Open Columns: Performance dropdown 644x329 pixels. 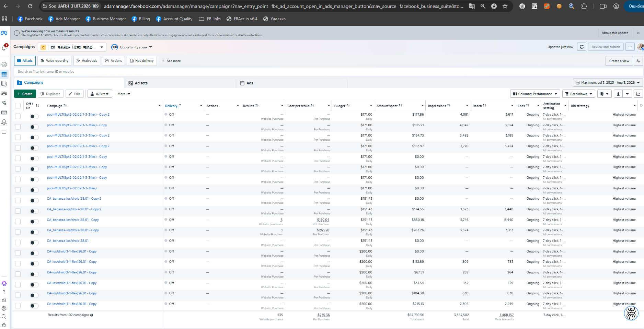pos(535,94)
